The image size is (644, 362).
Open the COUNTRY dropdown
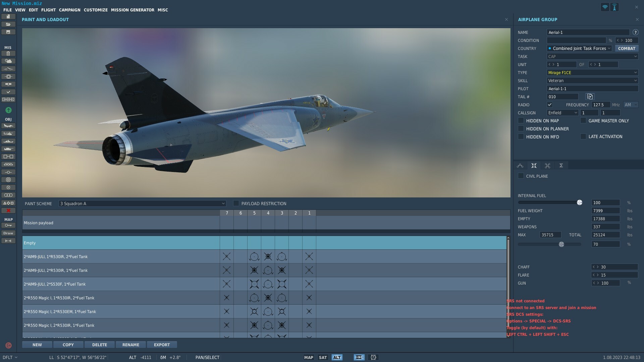[579, 48]
